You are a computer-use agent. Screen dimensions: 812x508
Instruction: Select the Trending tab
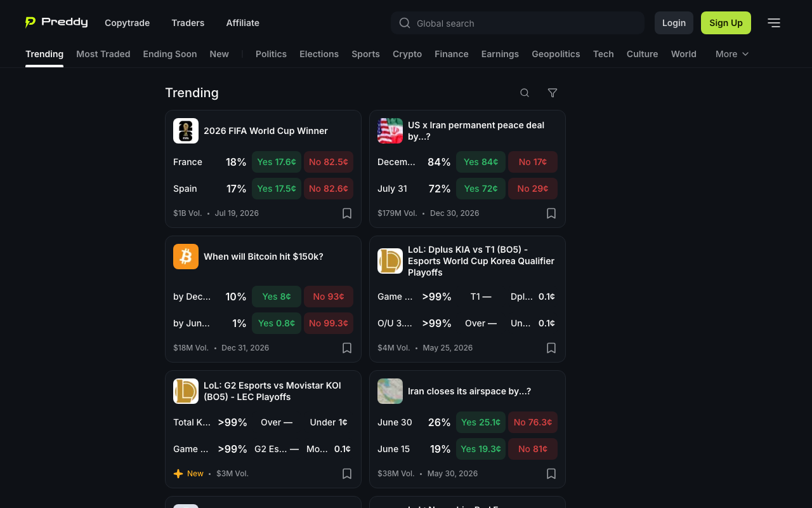click(x=44, y=54)
